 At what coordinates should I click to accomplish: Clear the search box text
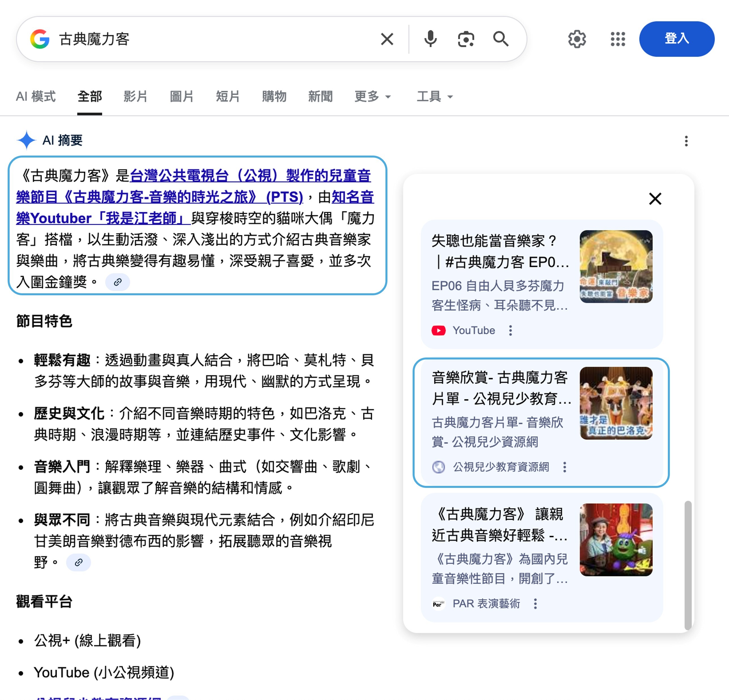(x=387, y=39)
